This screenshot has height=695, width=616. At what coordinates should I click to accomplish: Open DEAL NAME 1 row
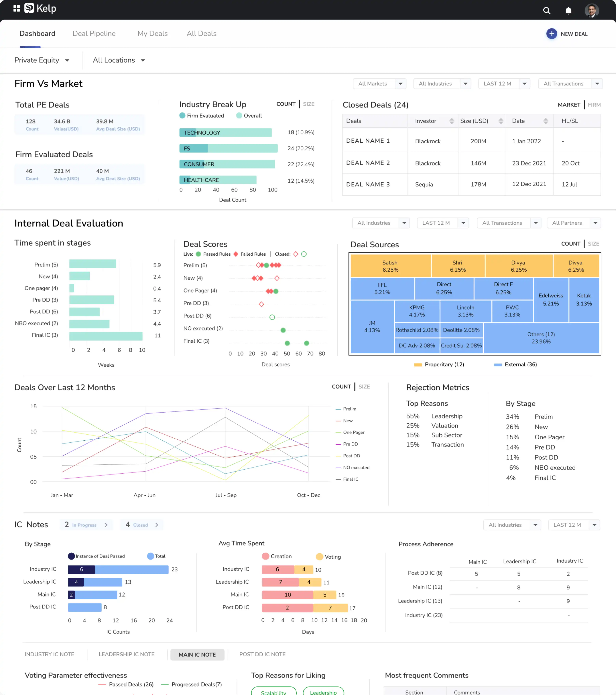[x=471, y=140]
